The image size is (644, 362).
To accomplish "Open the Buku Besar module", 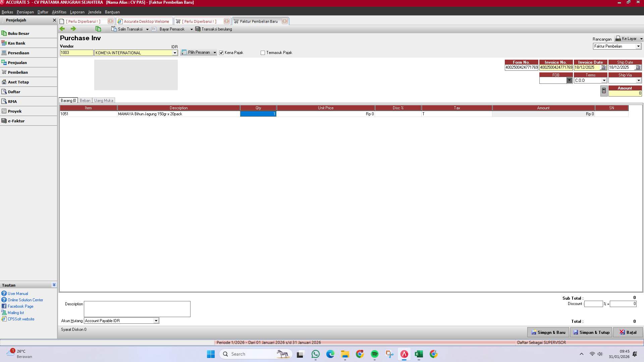I will pyautogui.click(x=19, y=33).
